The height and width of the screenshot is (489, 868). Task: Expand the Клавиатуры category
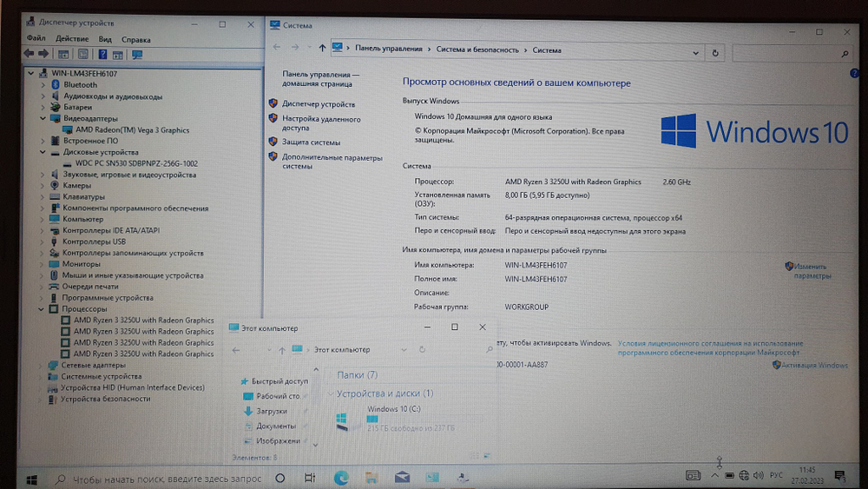[x=42, y=196]
